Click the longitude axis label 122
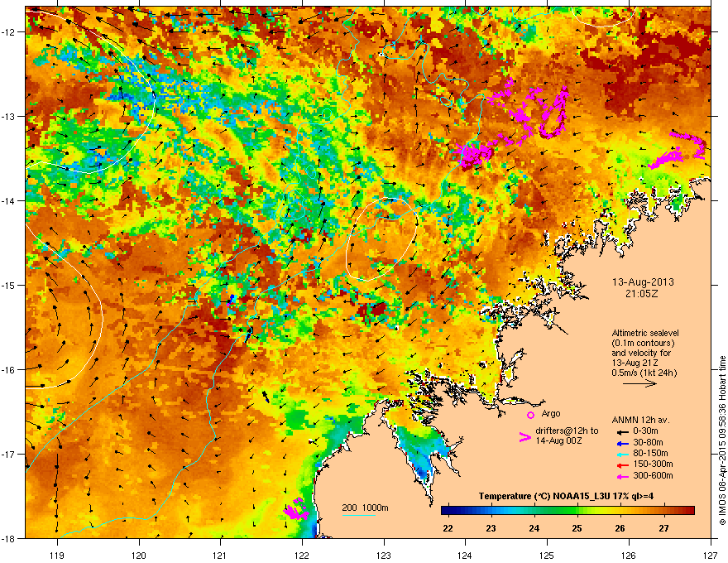This screenshot has width=728, height=563. click(302, 555)
